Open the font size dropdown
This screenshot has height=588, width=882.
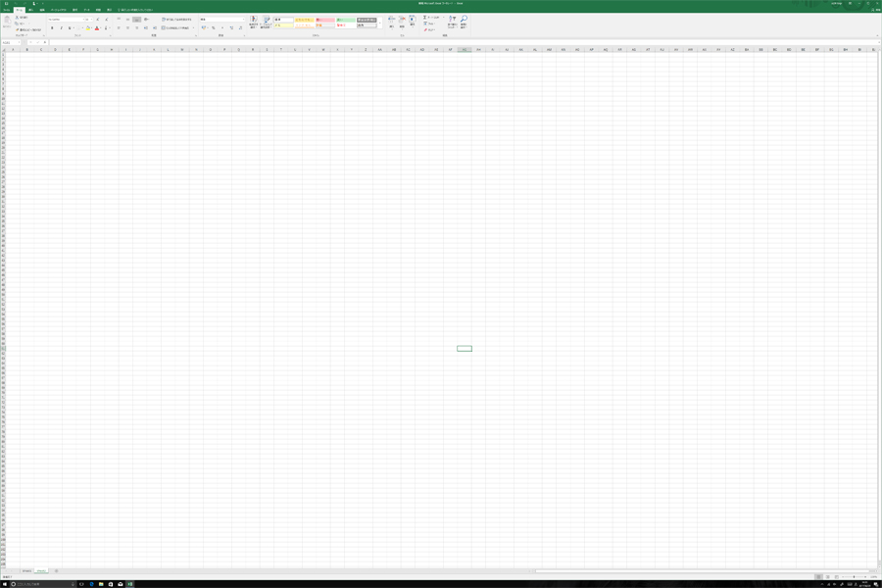point(92,20)
